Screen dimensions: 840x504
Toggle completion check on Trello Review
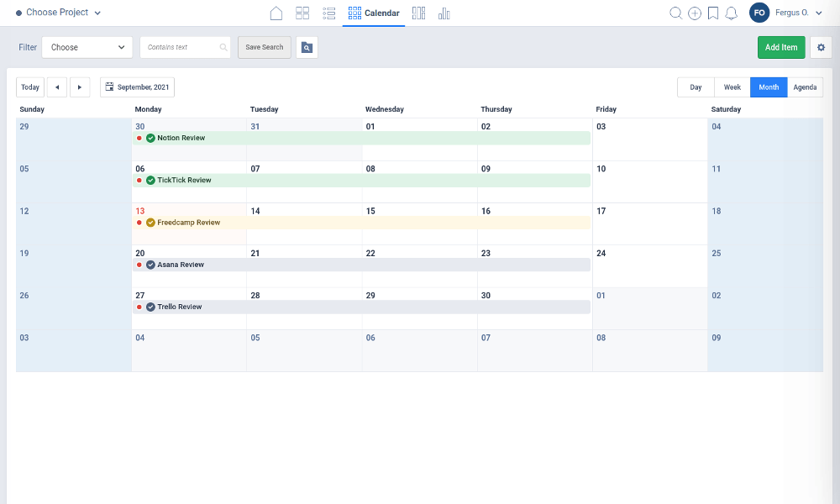click(150, 307)
